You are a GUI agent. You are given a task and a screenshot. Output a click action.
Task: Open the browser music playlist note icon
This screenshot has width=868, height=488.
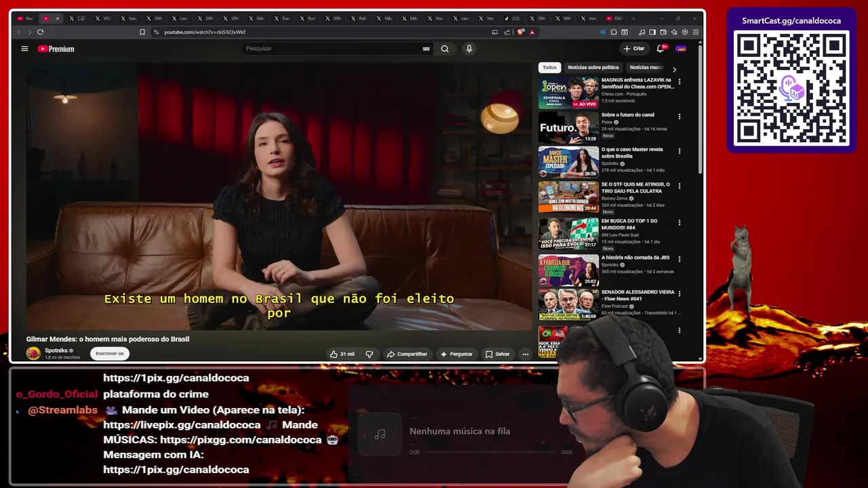642,32
